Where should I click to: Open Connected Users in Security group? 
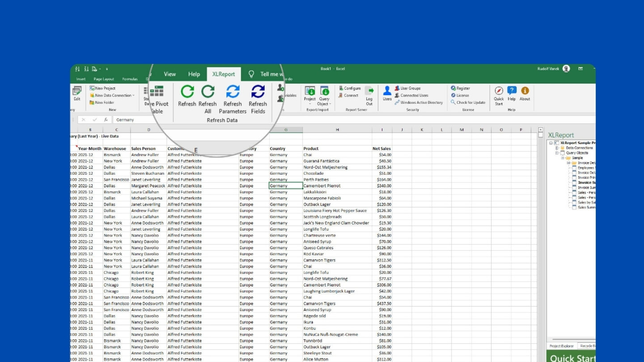(411, 95)
